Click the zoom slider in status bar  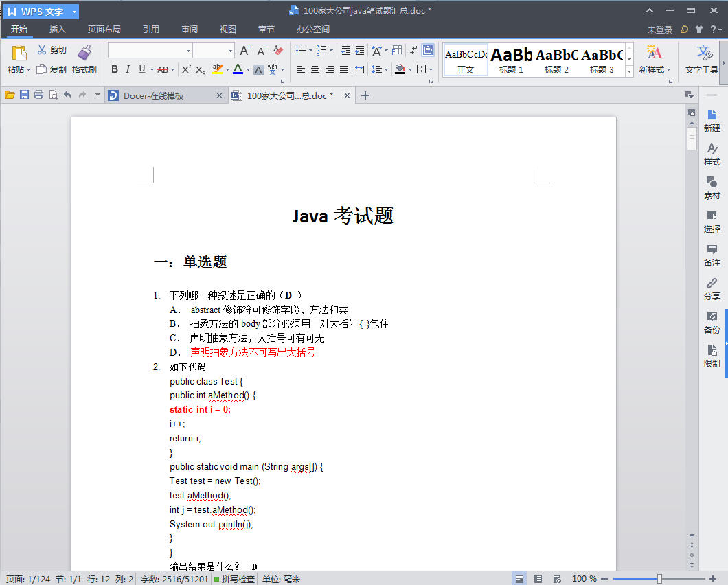coord(659,579)
